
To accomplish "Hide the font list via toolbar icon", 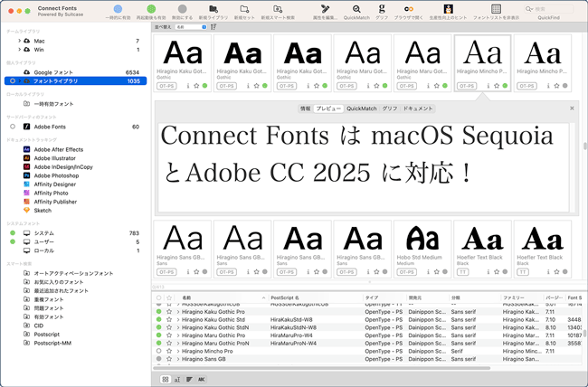I will (x=496, y=9).
